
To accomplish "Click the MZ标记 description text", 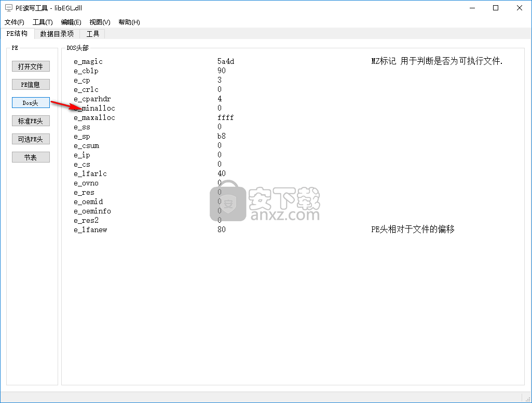I will click(437, 61).
